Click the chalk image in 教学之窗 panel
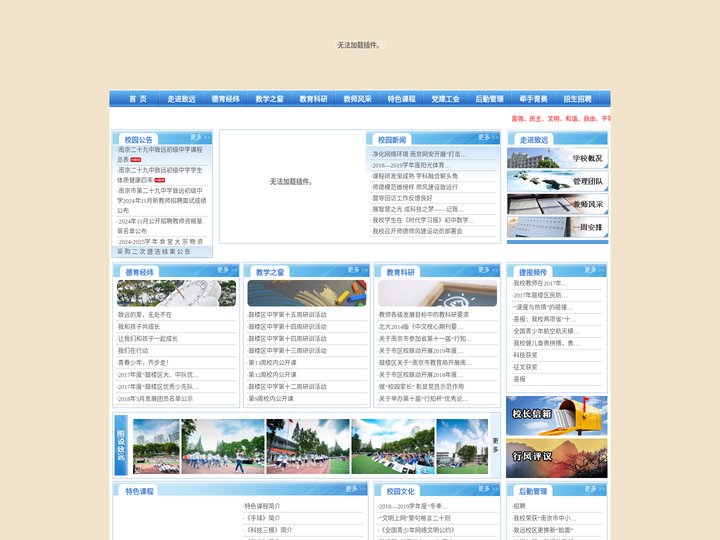 click(x=307, y=293)
